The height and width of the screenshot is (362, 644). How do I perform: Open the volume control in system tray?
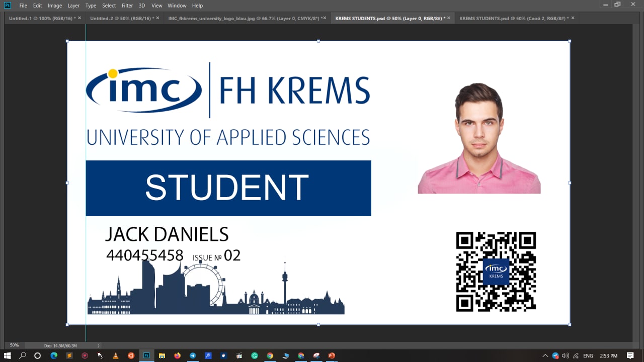[566, 355]
